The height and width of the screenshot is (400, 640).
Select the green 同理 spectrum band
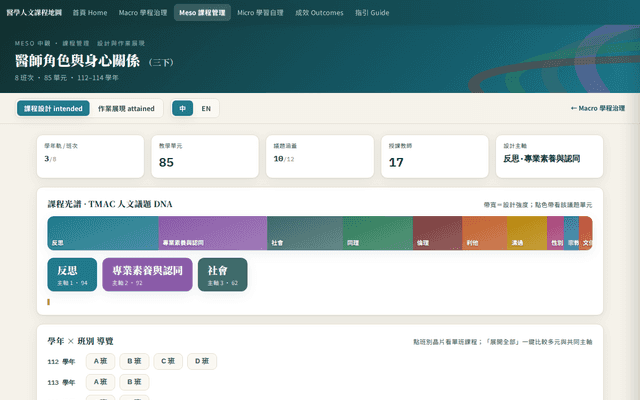(x=378, y=233)
